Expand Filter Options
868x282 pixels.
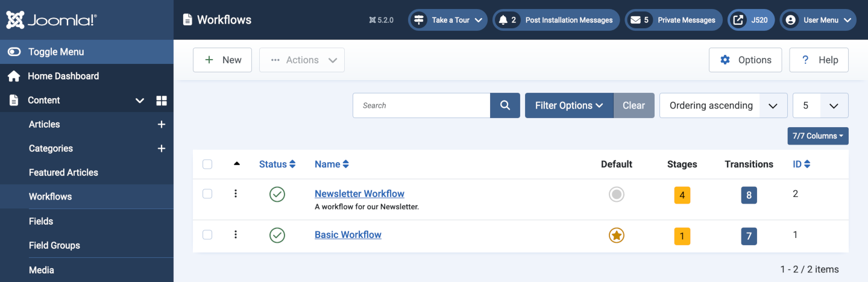569,105
